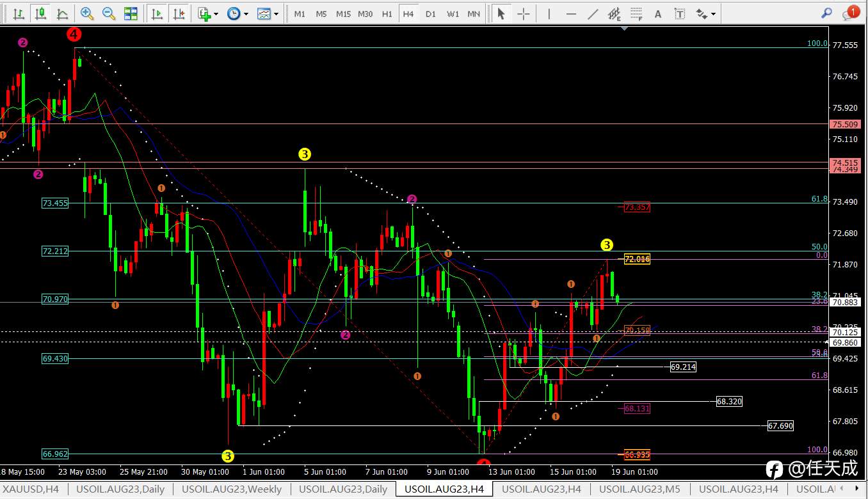Click the 72.212 Fibonacci level label
The image size is (868, 499).
tap(55, 251)
